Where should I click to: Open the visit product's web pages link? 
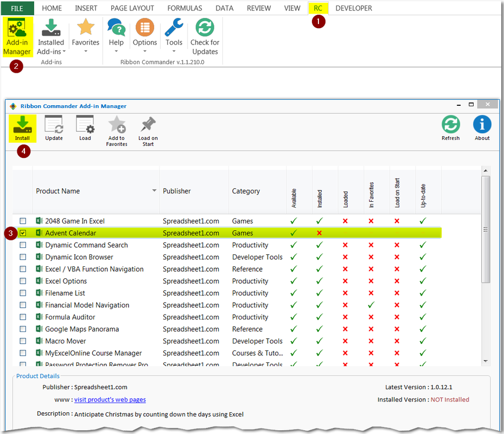click(x=110, y=400)
